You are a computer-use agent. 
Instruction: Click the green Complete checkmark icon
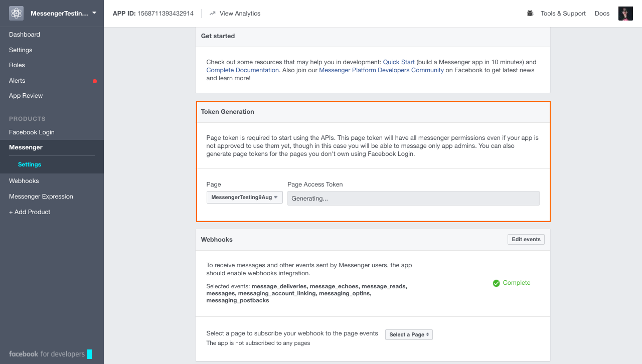click(496, 283)
